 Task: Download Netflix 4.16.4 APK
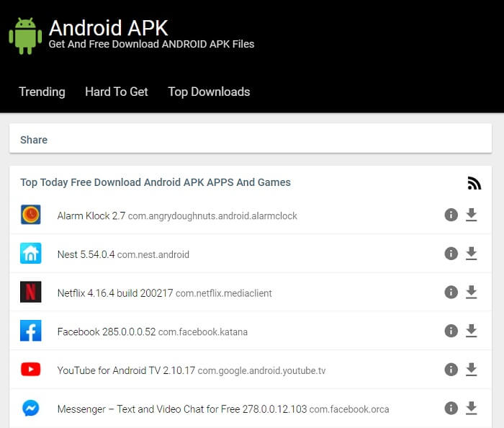coord(471,292)
